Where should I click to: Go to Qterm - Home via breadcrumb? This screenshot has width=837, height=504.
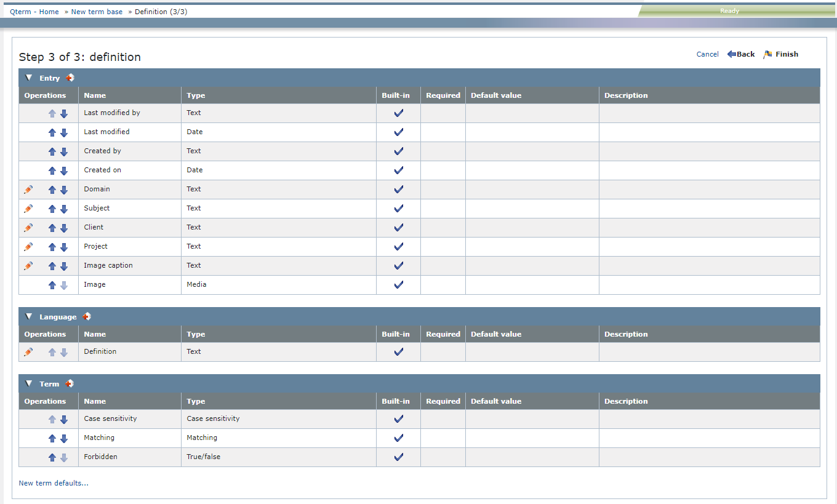pos(34,11)
